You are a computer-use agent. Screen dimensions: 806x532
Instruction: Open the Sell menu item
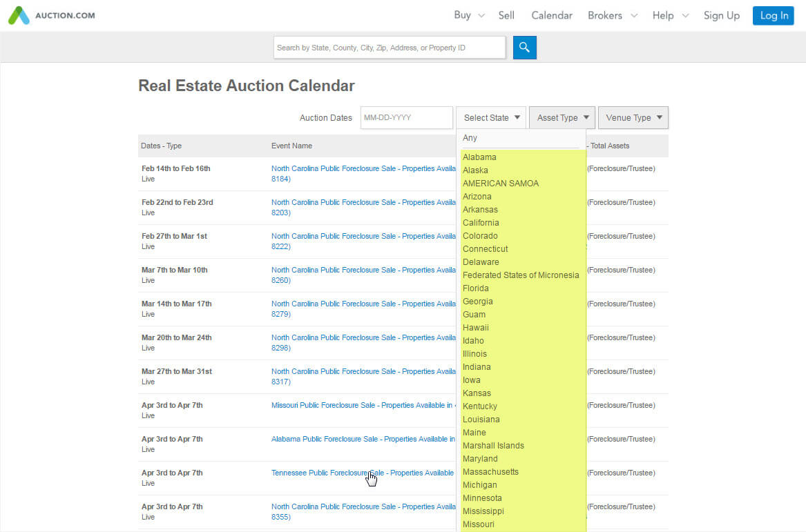(506, 15)
